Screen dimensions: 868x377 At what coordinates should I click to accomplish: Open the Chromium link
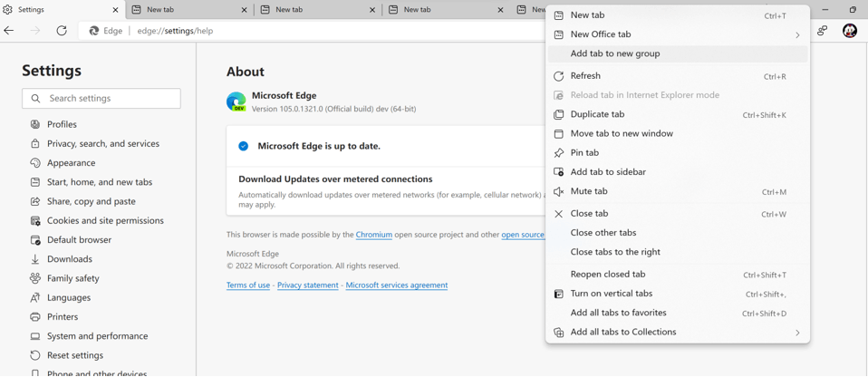(x=373, y=235)
